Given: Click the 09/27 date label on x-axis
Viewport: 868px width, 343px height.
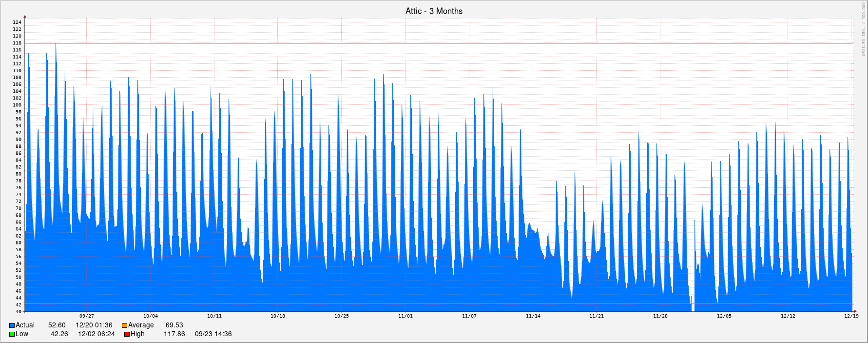Looking at the screenshot, I should [87, 316].
